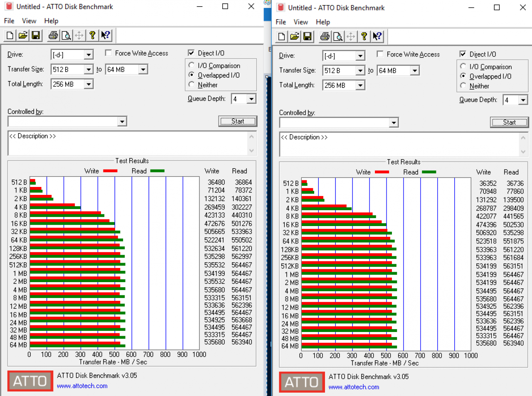Open Controlled by dropdown in right window
532x396 pixels.
coord(394,123)
